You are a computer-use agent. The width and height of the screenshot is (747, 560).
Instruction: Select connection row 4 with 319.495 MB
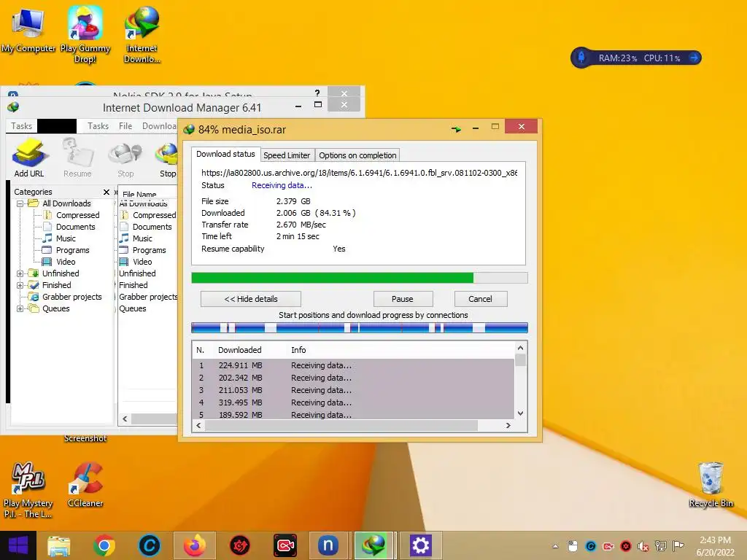pyautogui.click(x=354, y=402)
